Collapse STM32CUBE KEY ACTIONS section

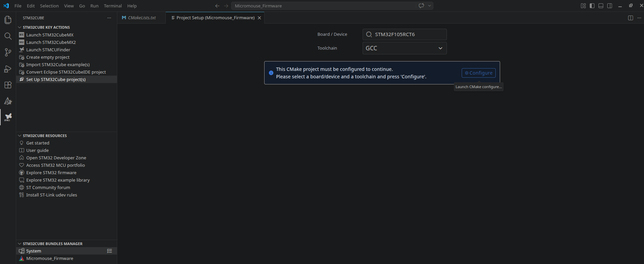(20, 27)
